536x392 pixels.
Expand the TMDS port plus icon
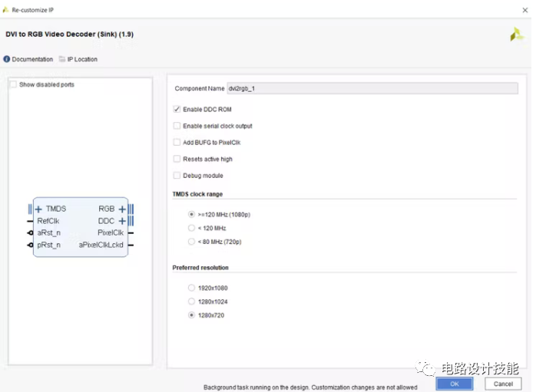coord(38,209)
